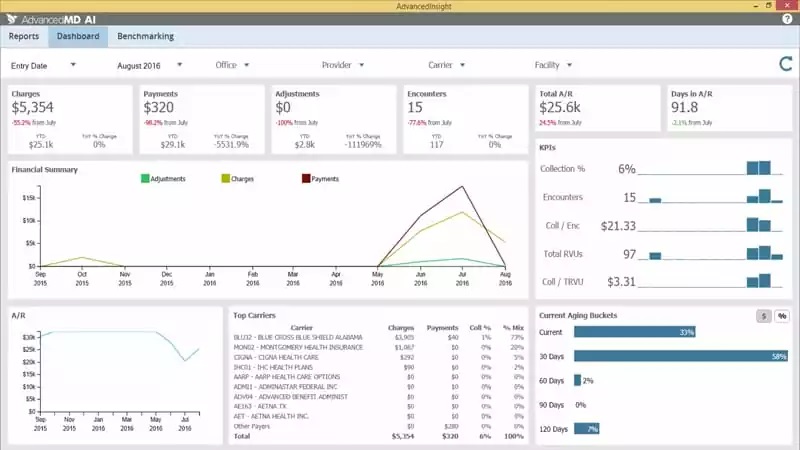Toggle aging buckets to percent view

coord(781,316)
